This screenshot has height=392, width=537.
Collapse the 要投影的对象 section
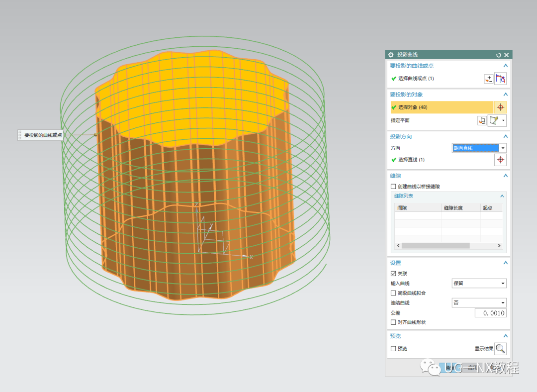point(506,94)
